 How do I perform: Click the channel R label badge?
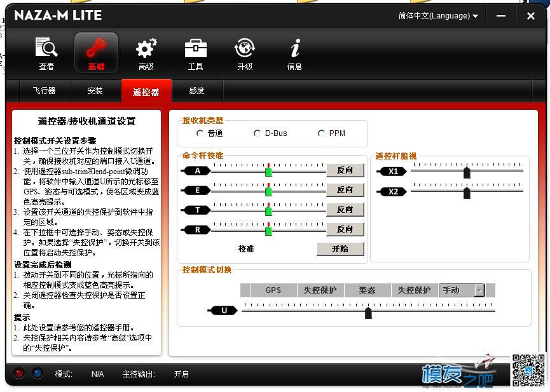[x=196, y=229]
